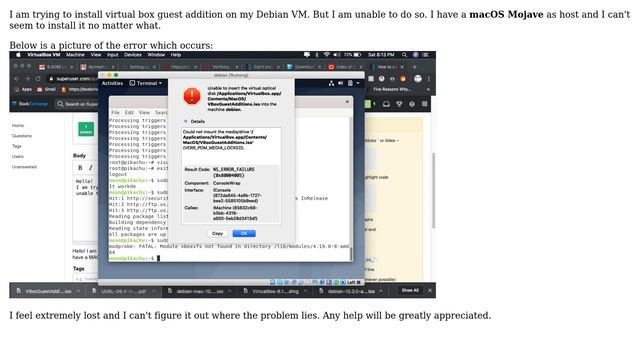Click the browser profile avatar
The width and height of the screenshot is (640, 360).
coord(418,79)
